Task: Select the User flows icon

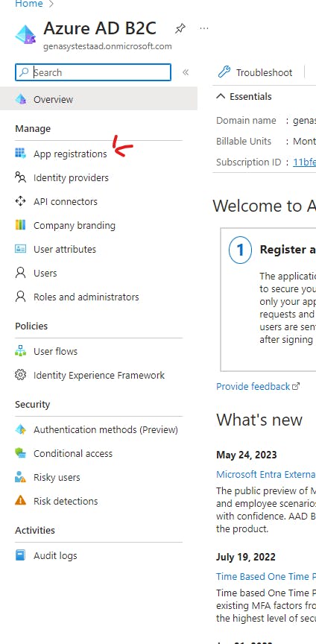Action: (x=20, y=351)
